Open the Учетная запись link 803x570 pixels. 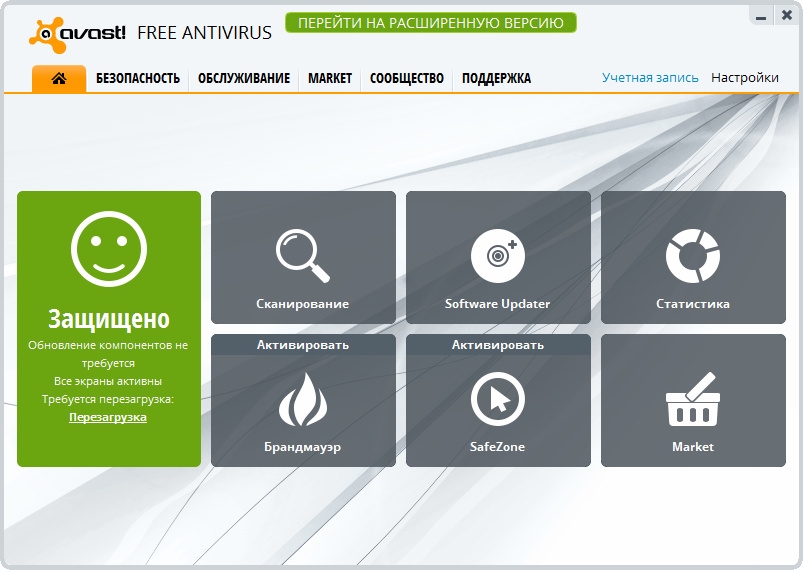point(650,78)
